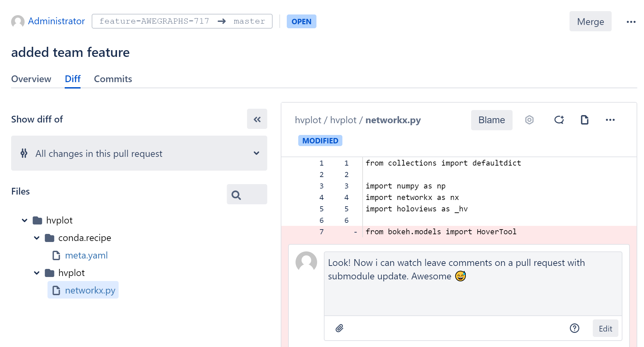644x347 pixels.
Task: Click the Merge button
Action: 590,22
